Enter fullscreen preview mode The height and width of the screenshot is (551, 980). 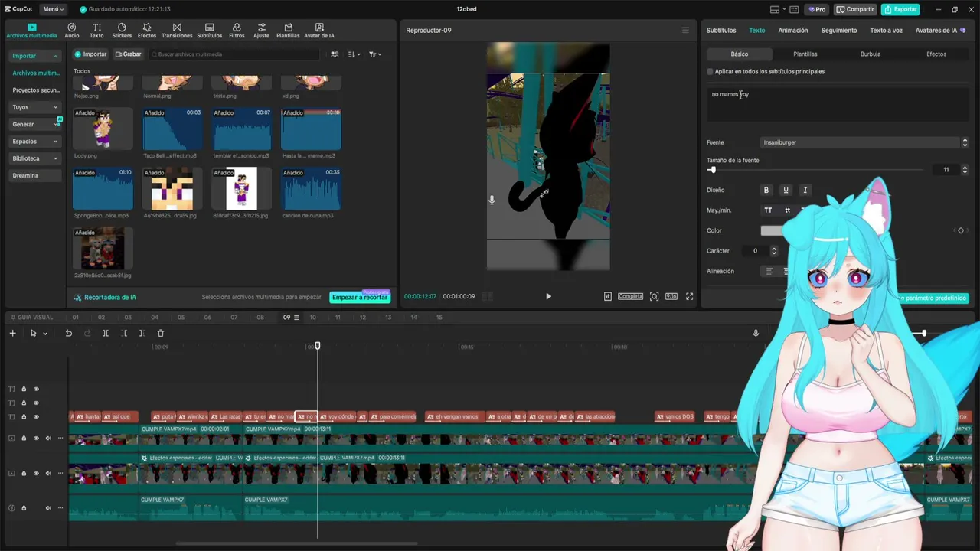[689, 296]
